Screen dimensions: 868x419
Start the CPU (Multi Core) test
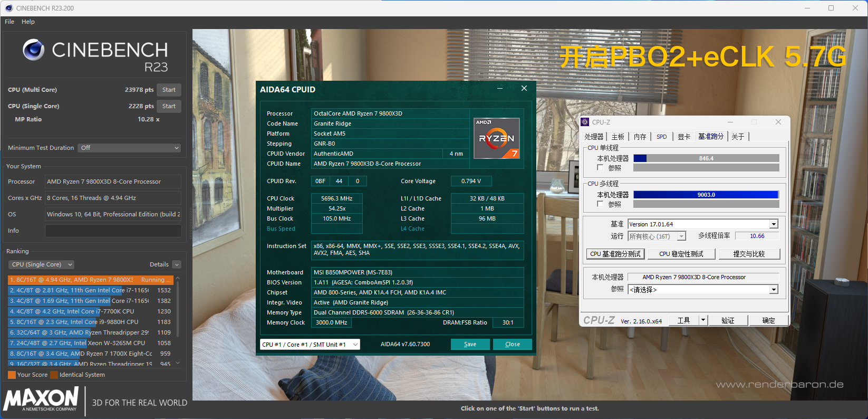click(x=169, y=90)
